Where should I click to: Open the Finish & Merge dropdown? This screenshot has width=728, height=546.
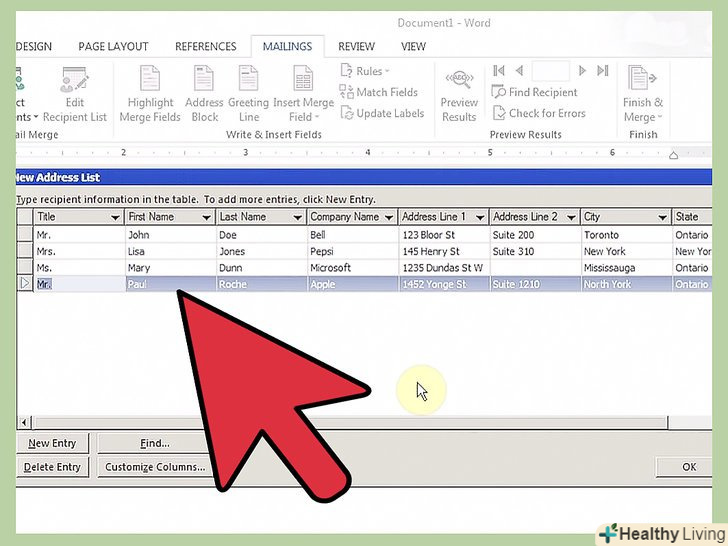tap(642, 94)
